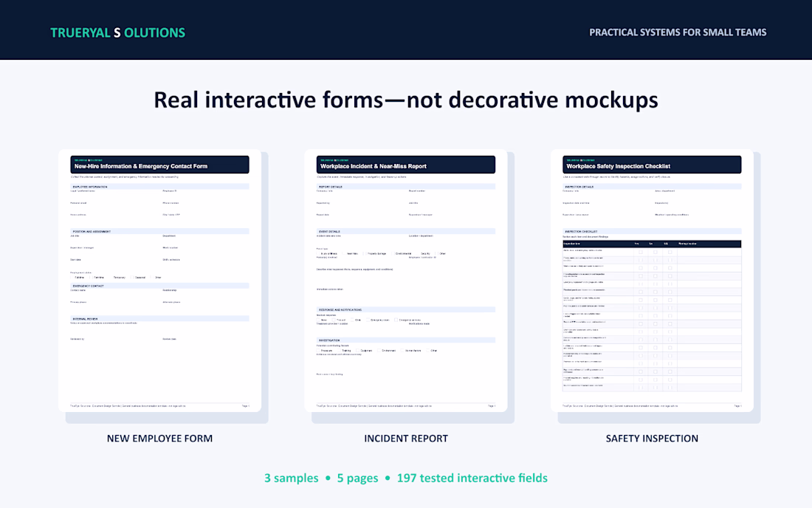Click the TRUERYAL SOLUTIONS logo text
Screen dimensions: 812x508
pyautogui.click(x=117, y=32)
